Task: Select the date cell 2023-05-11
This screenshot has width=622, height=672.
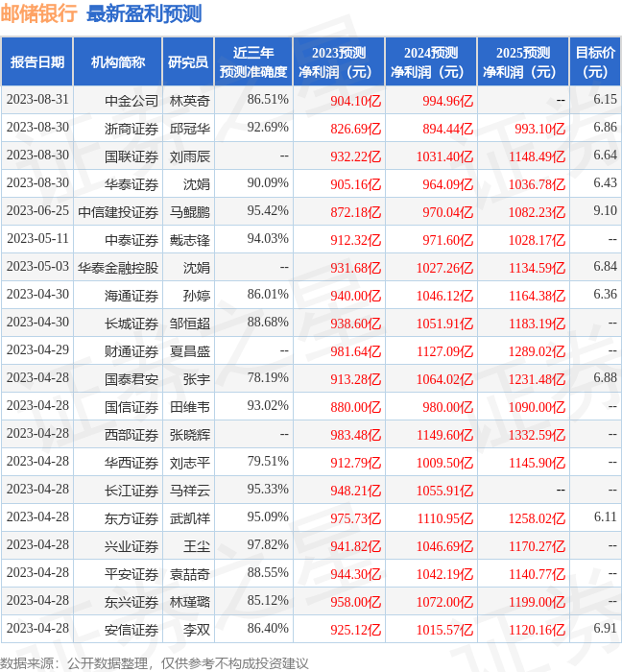Action: (37, 239)
